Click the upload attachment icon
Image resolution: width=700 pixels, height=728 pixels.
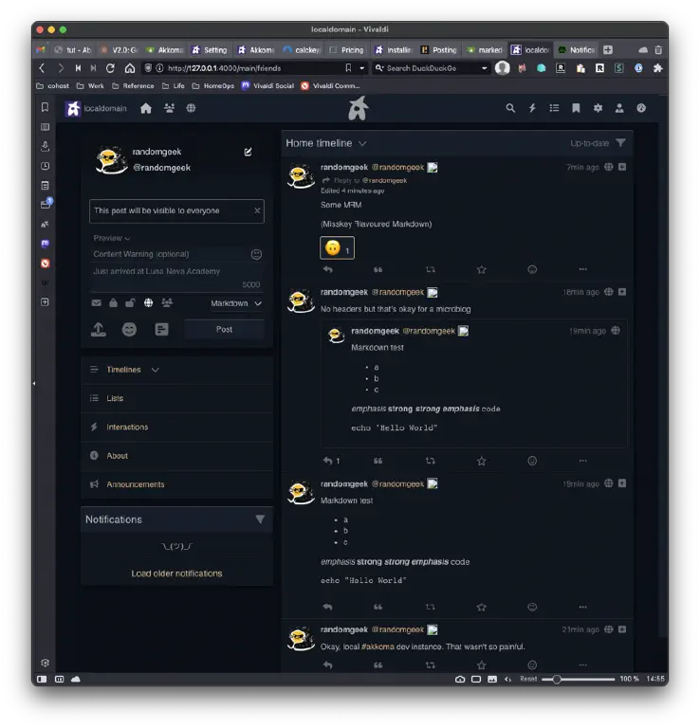pos(98,330)
